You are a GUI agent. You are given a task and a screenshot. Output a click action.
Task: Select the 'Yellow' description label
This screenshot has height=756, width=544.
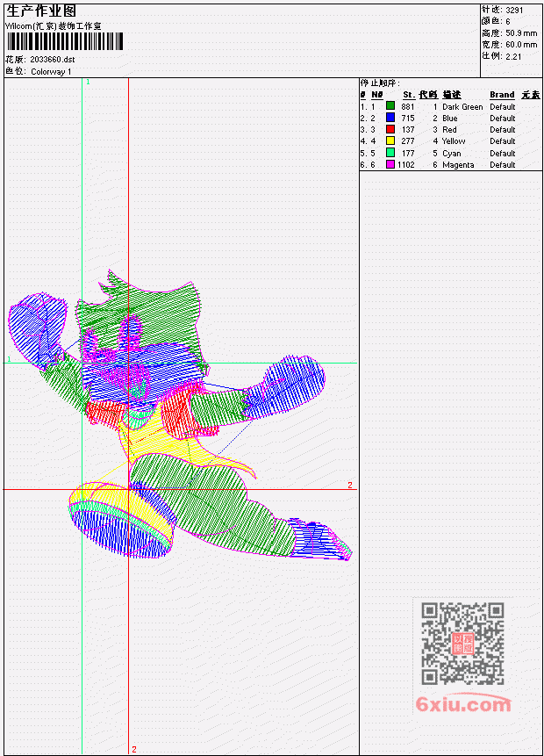[454, 141]
